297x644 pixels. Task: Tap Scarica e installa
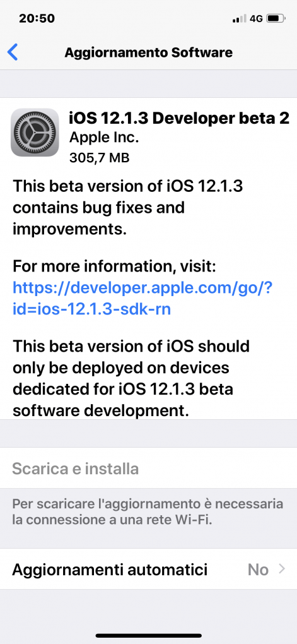click(76, 468)
